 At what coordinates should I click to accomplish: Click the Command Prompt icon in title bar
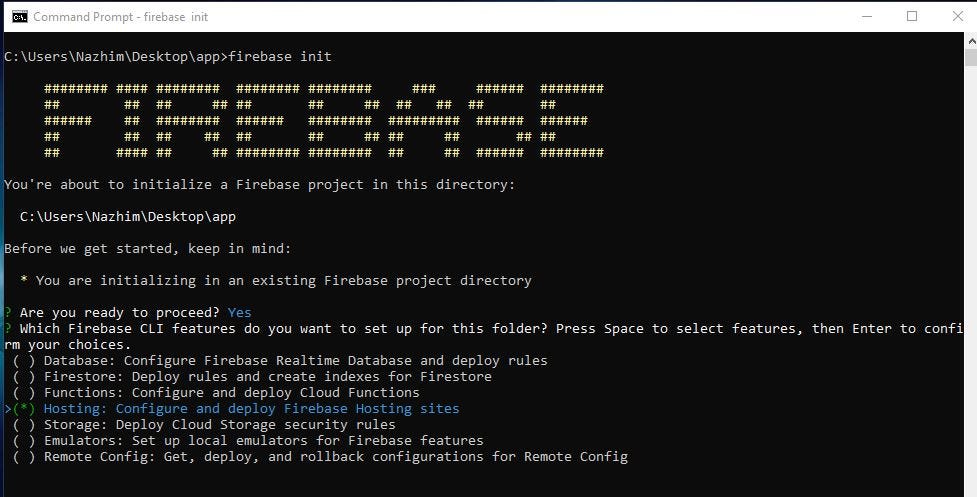(x=20, y=16)
